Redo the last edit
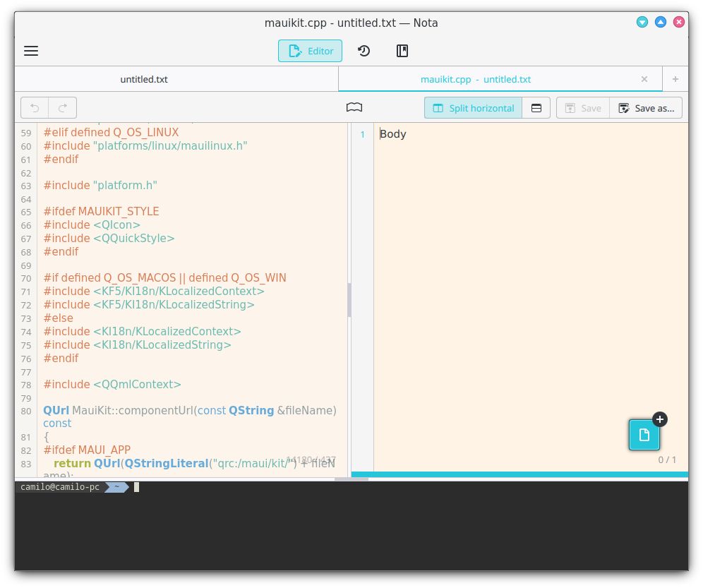Screen dimensions: 703x588 (62, 107)
